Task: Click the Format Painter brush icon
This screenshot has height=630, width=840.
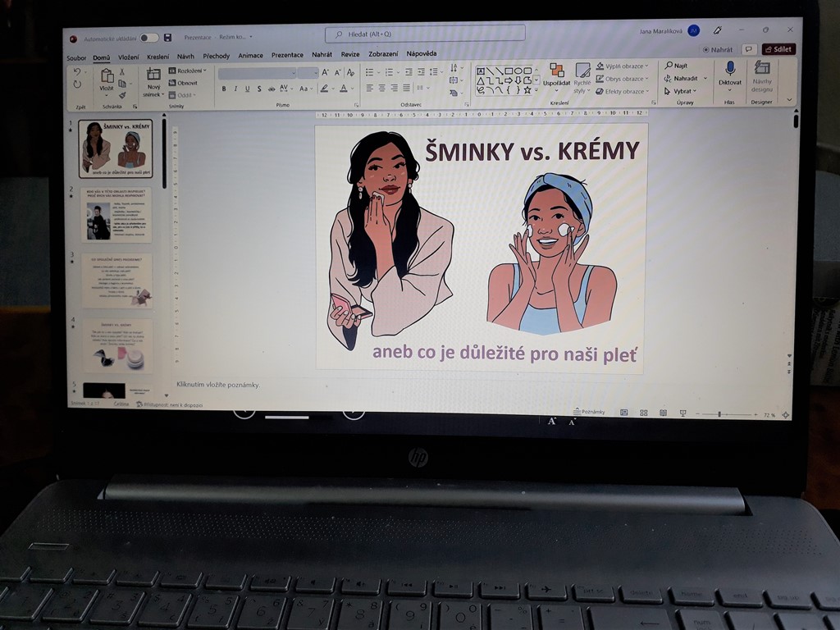Action: [x=123, y=95]
